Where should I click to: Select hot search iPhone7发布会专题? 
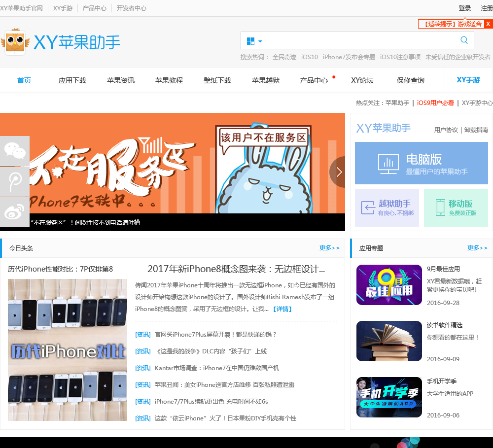coord(349,57)
